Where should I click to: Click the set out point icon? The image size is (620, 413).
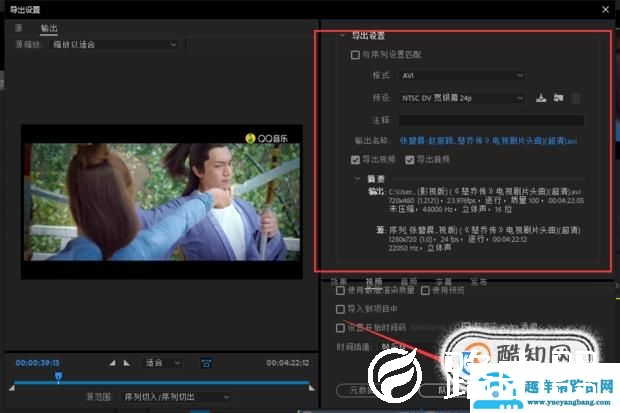pyautogui.click(x=127, y=363)
